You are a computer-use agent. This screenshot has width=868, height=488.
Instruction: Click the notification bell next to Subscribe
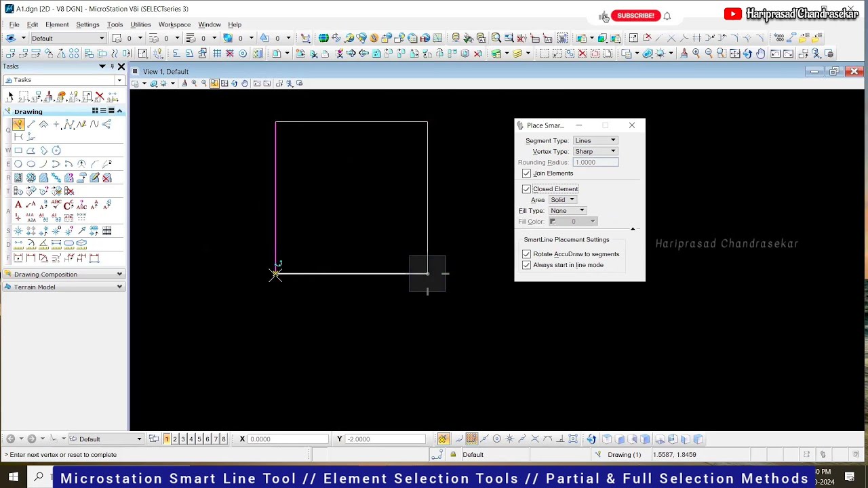(667, 16)
